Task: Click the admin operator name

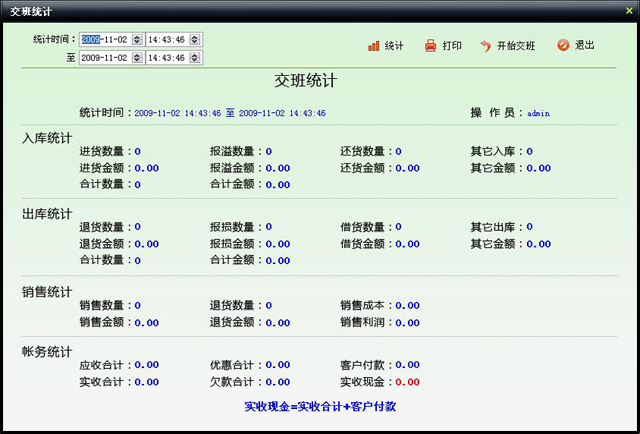Action: [539, 113]
